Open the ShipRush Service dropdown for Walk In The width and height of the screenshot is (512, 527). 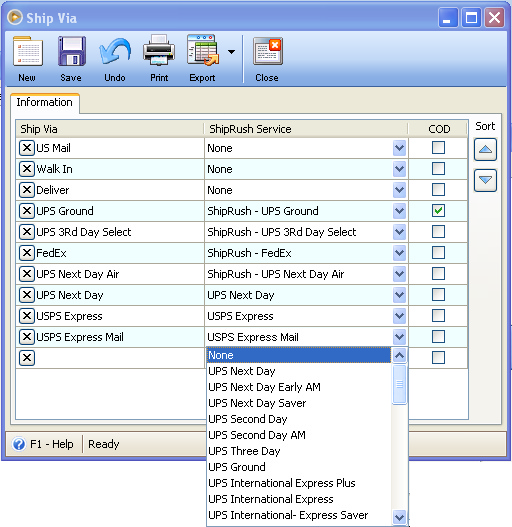point(399,169)
